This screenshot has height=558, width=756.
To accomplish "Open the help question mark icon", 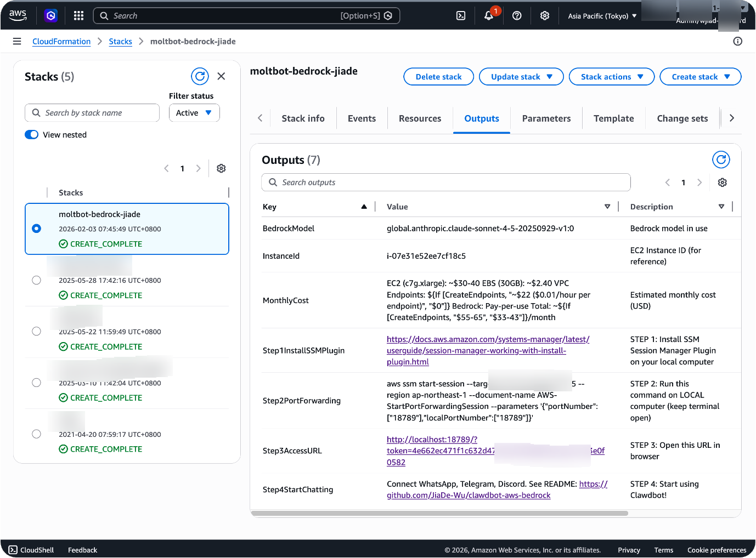I will click(x=517, y=16).
